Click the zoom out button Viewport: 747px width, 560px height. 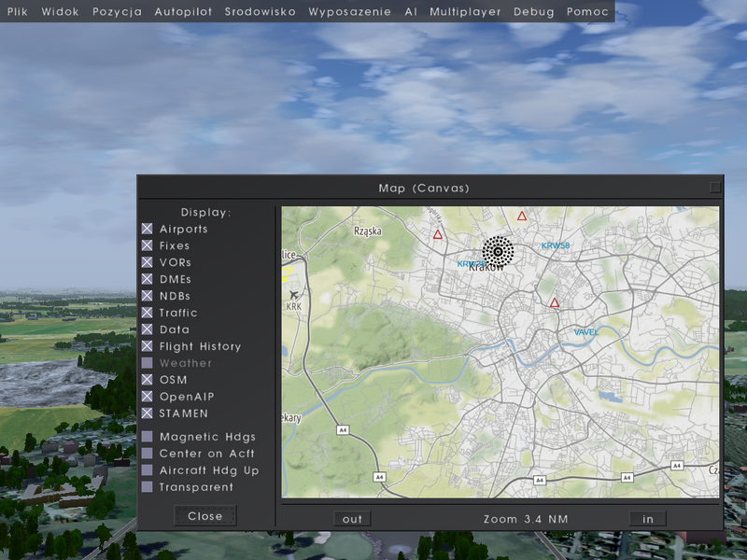(x=352, y=519)
